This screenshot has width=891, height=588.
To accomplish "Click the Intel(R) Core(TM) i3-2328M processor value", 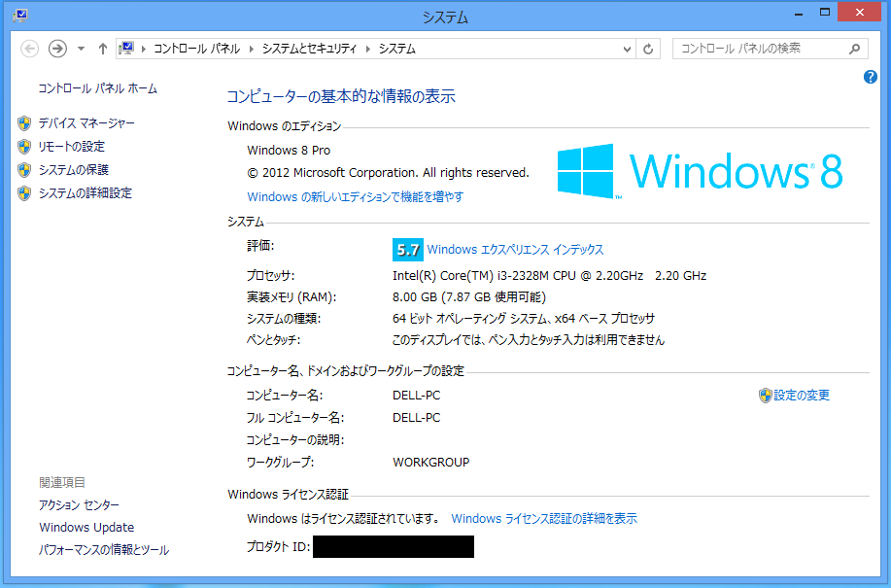I will pos(550,276).
